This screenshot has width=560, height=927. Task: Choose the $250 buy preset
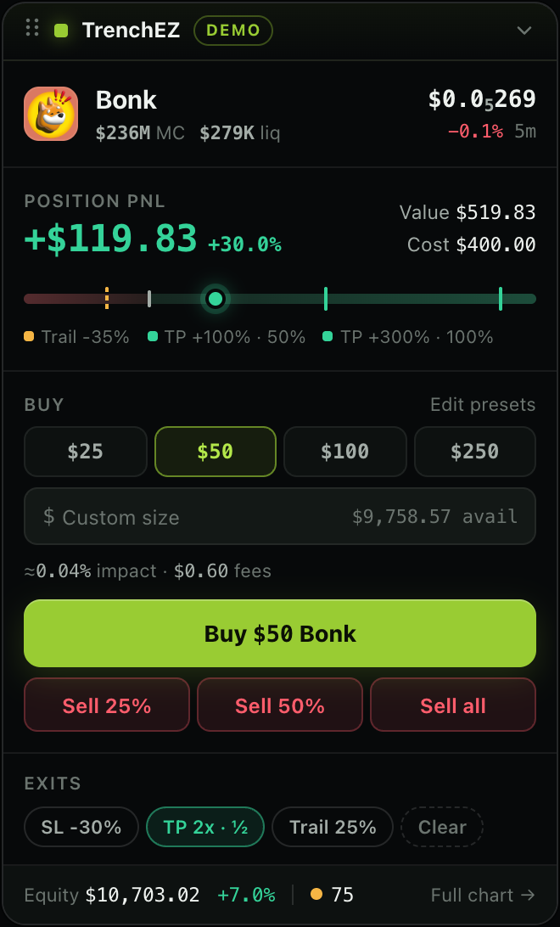click(x=475, y=452)
